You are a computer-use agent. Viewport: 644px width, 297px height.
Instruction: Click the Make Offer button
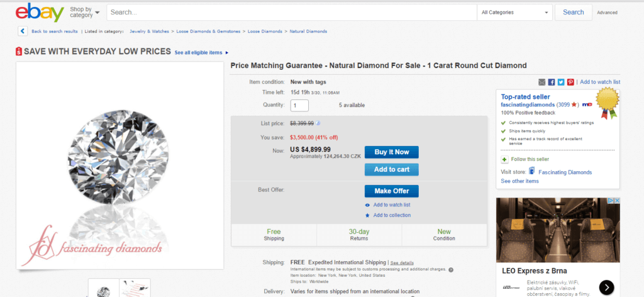coord(391,191)
